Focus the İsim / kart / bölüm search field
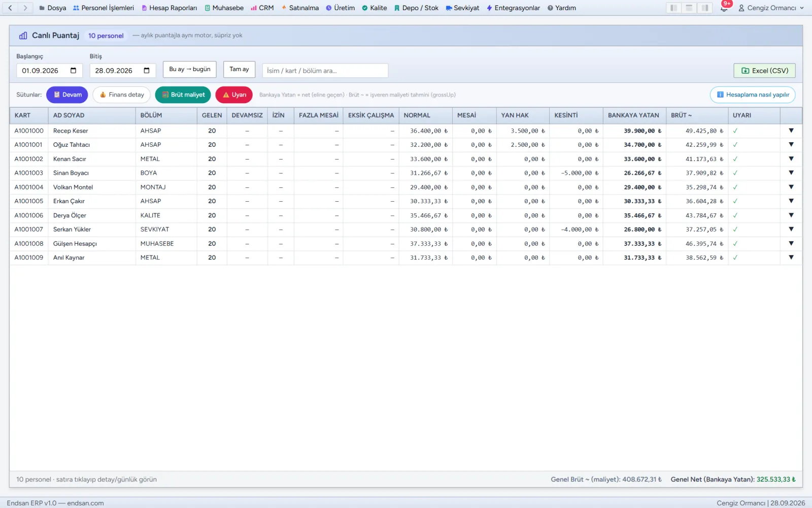The image size is (812, 508). 325,71
